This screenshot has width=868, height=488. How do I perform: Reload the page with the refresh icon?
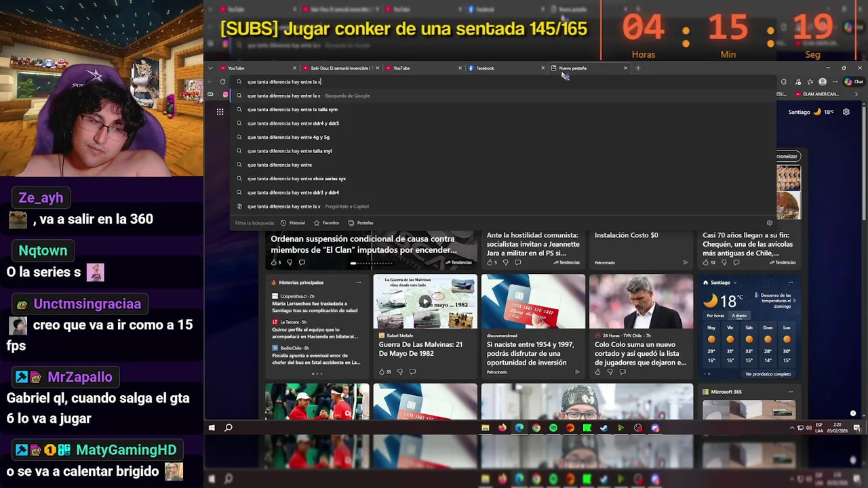pyautogui.click(x=222, y=82)
